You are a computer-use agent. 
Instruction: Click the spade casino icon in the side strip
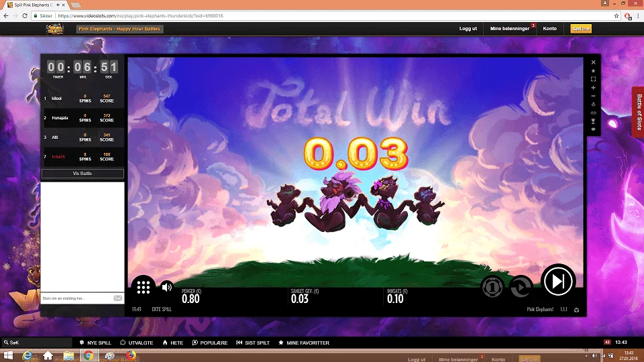click(593, 105)
